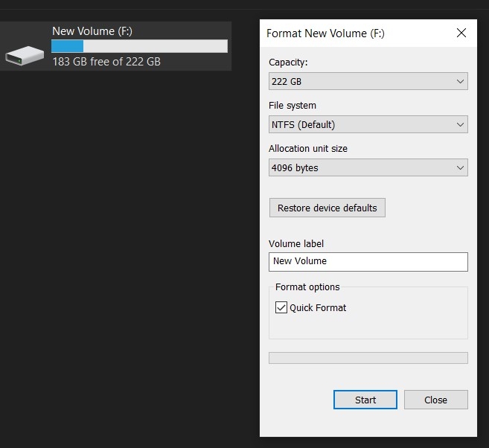
Task: Select the New Volume (F:) drive name
Action: point(92,31)
